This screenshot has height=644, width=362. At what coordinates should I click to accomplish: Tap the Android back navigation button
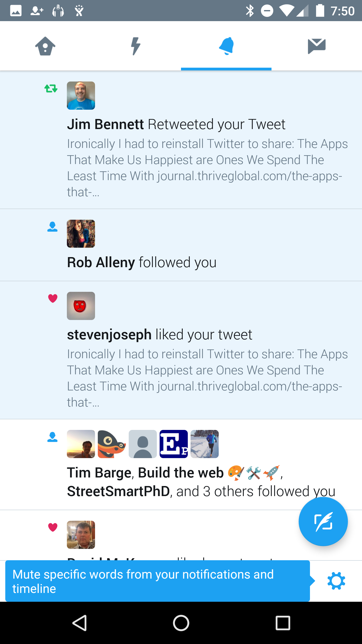[x=80, y=623]
